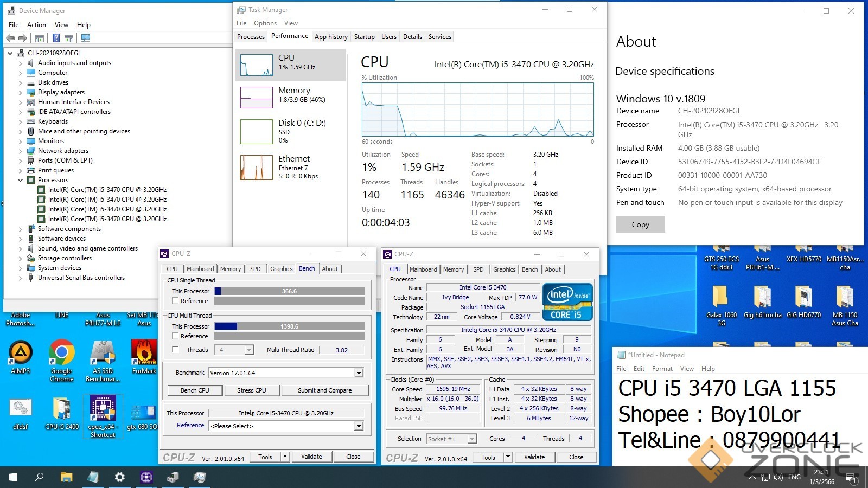
Task: Click Copy button under Device specifications
Action: pyautogui.click(x=640, y=224)
